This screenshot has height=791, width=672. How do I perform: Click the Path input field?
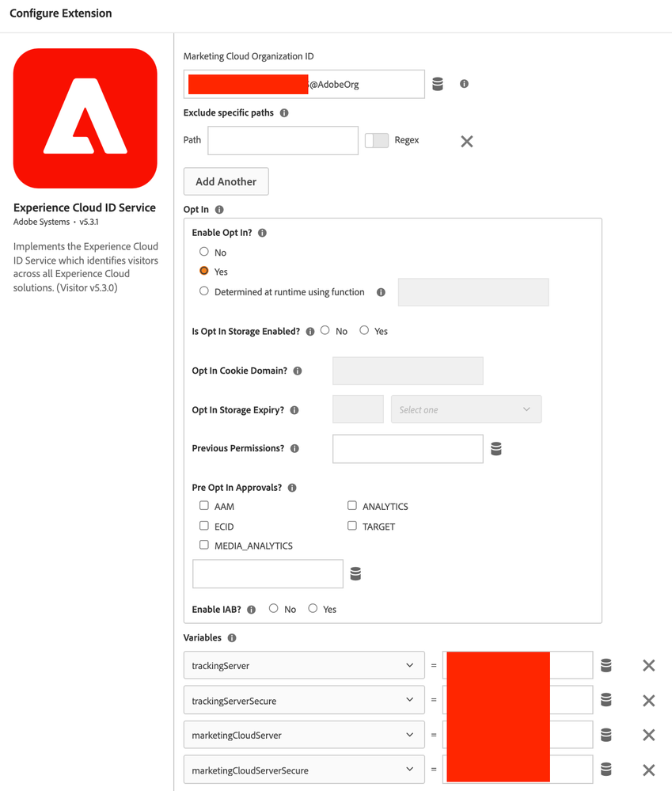click(283, 140)
